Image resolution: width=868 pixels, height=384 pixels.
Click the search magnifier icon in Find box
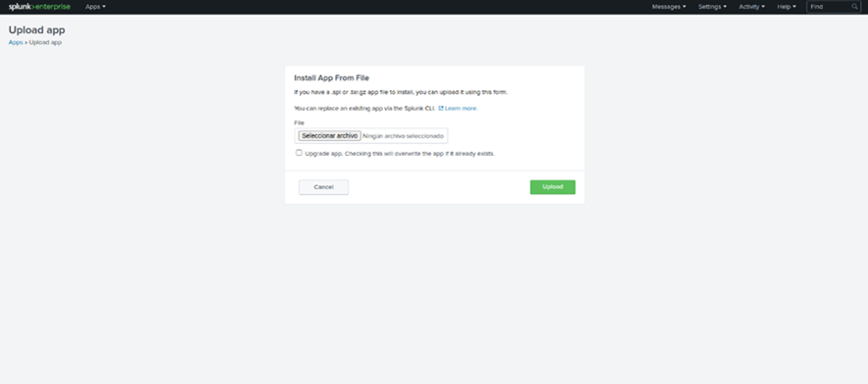854,7
